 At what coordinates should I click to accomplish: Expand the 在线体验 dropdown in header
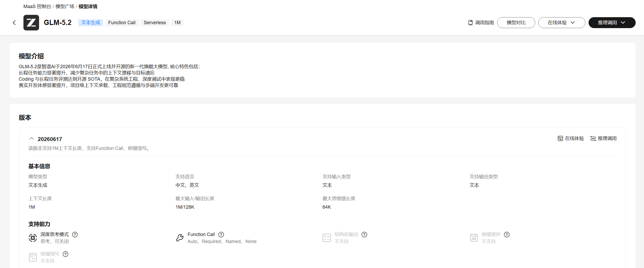tap(561, 23)
